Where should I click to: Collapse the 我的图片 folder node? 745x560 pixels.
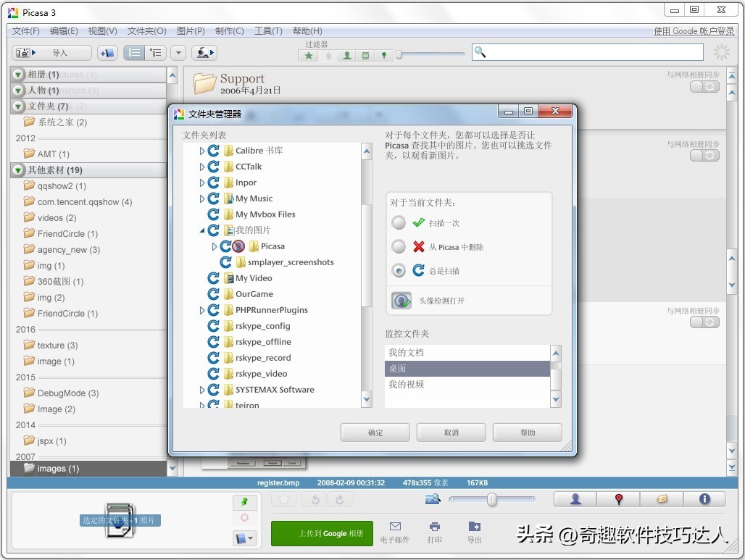[202, 230]
